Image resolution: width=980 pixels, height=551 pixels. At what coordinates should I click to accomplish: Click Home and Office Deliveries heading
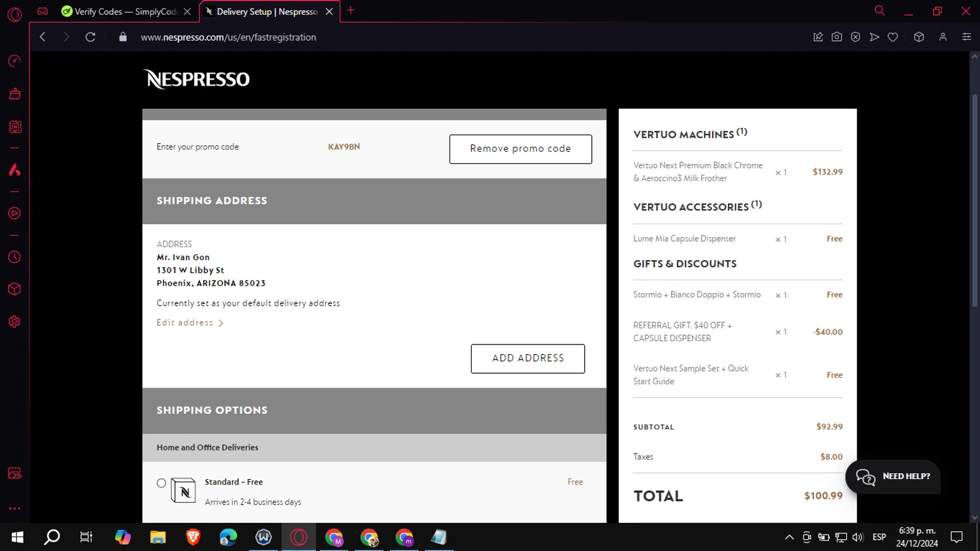pos(207,448)
